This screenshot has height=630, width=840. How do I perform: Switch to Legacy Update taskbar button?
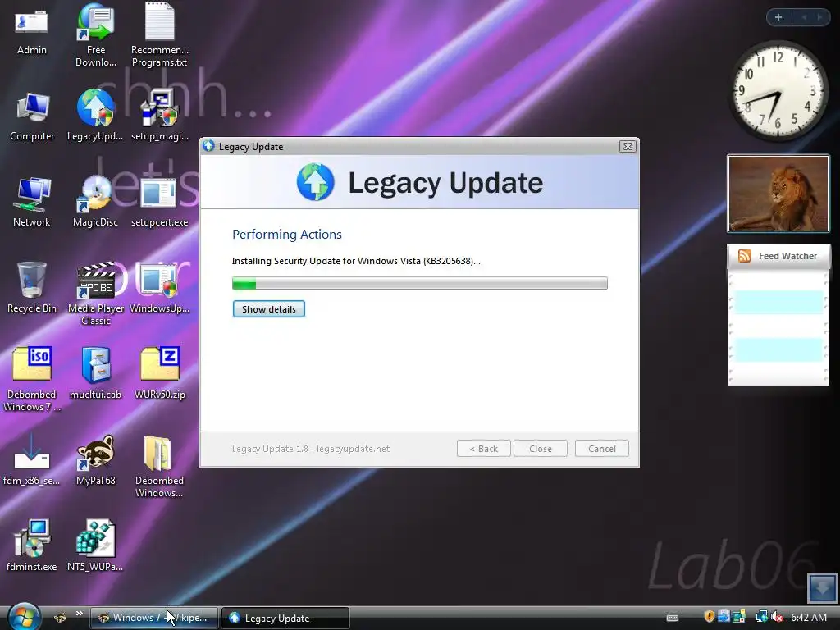285,618
